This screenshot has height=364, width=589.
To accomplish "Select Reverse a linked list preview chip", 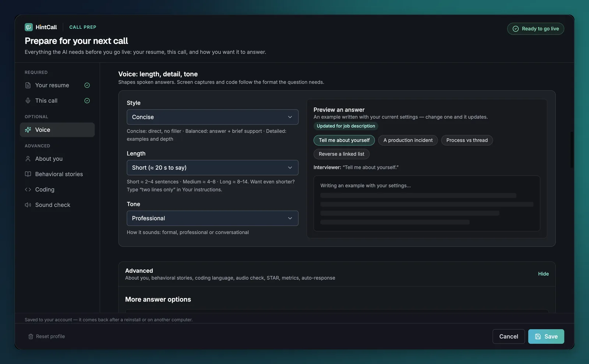I will click(x=342, y=154).
